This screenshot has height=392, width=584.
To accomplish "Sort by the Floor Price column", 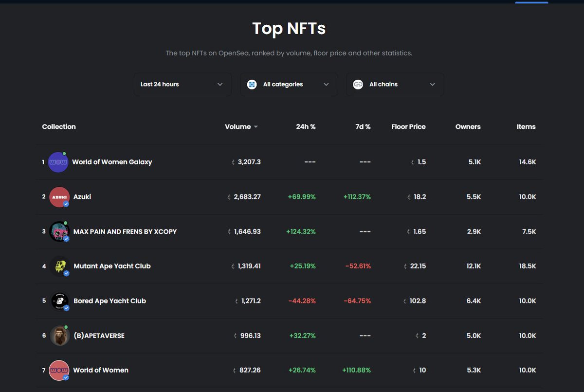I will pos(408,126).
